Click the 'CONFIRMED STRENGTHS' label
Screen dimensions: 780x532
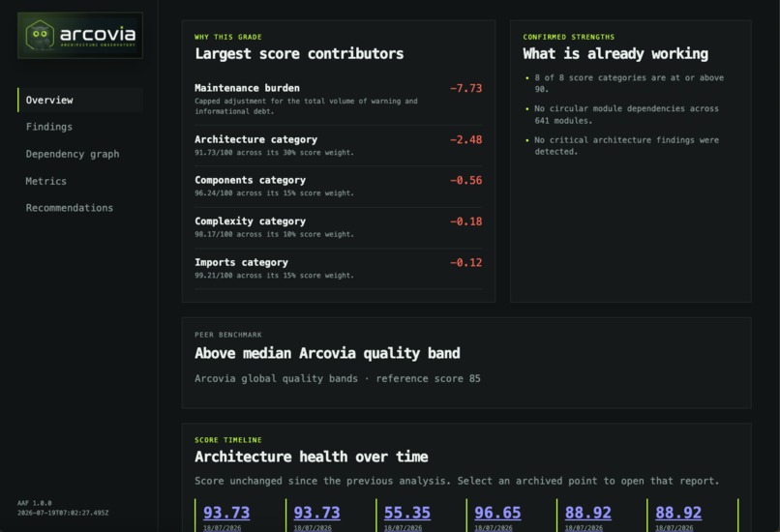click(x=569, y=37)
